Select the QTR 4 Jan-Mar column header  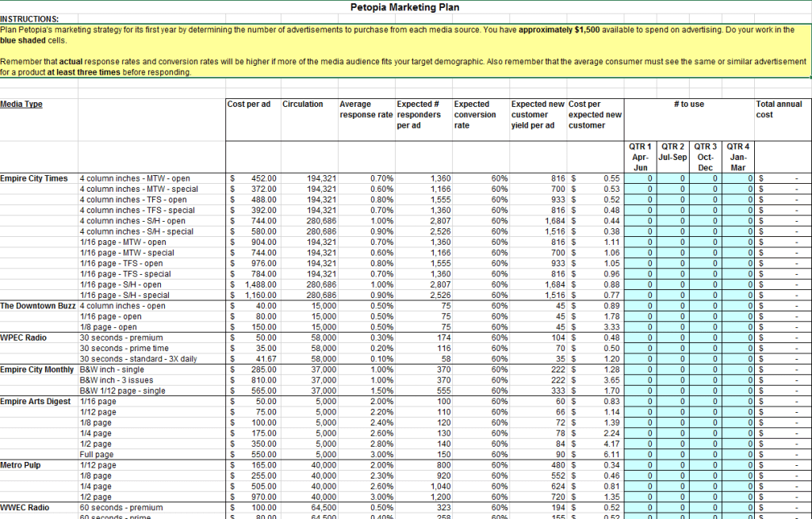coord(738,157)
